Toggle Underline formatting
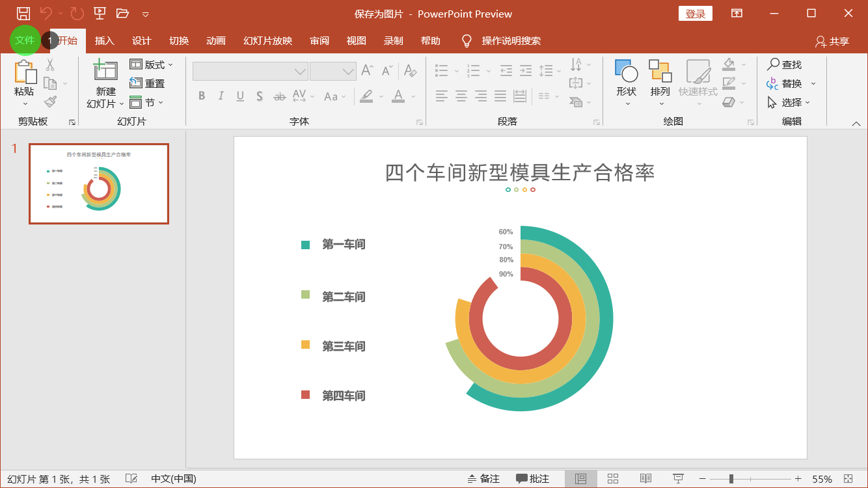Viewport: 868px width, 488px height. (x=240, y=96)
